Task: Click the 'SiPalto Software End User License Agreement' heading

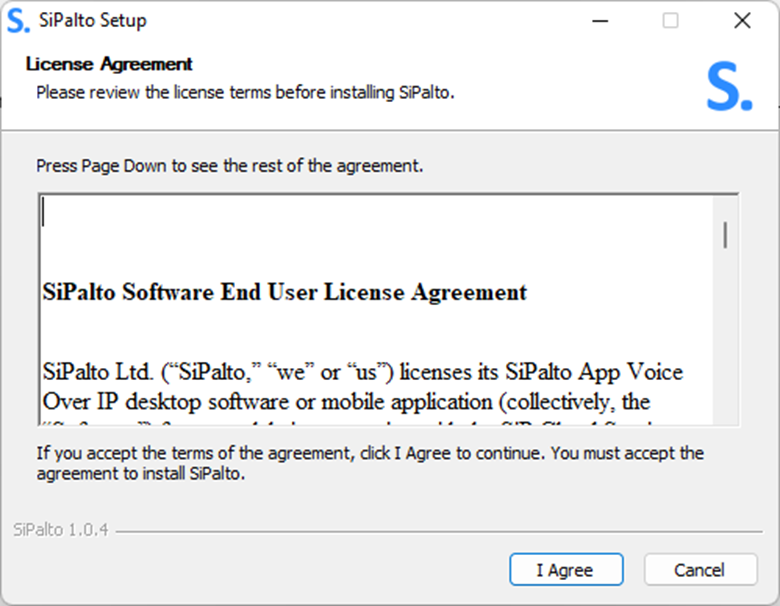Action: 285,292
